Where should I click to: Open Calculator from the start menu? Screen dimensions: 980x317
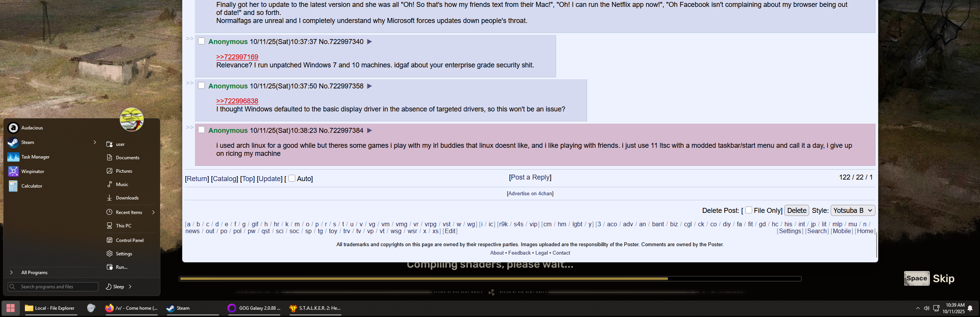tap(52, 186)
